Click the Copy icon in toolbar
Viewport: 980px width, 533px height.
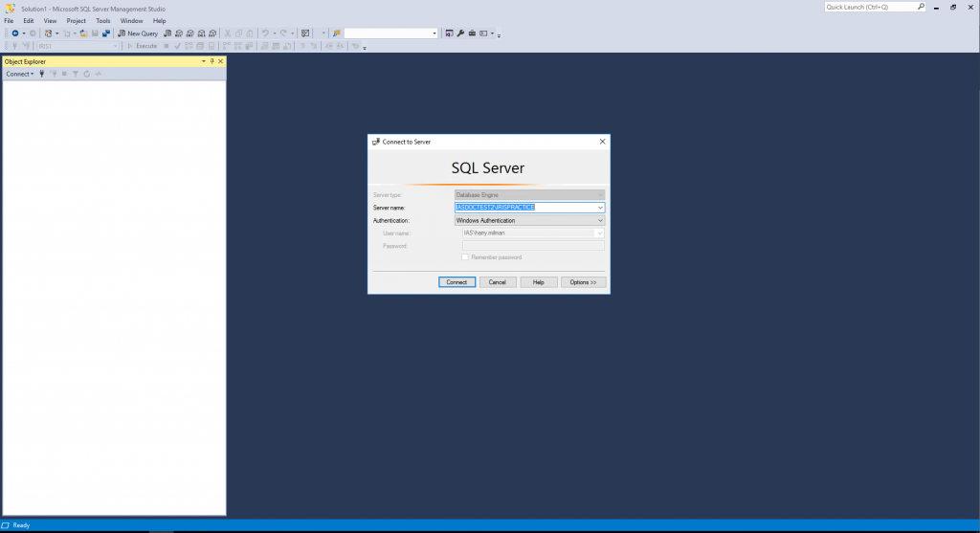(238, 33)
